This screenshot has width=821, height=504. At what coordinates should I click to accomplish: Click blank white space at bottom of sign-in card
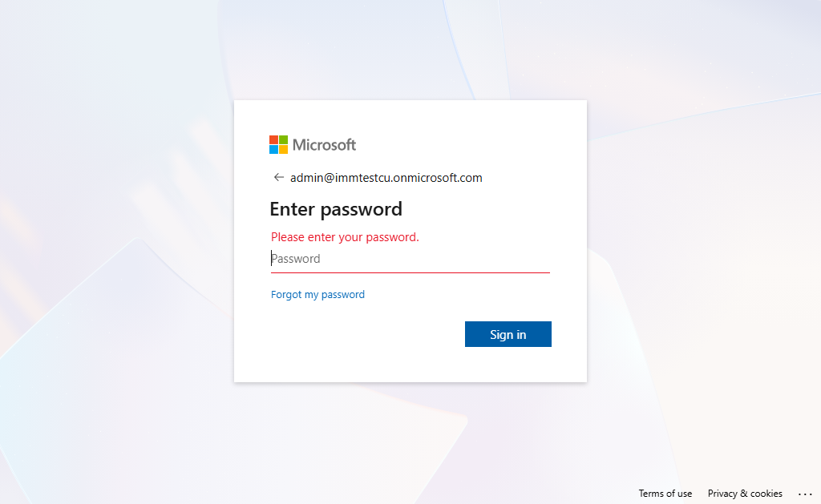tap(410, 367)
